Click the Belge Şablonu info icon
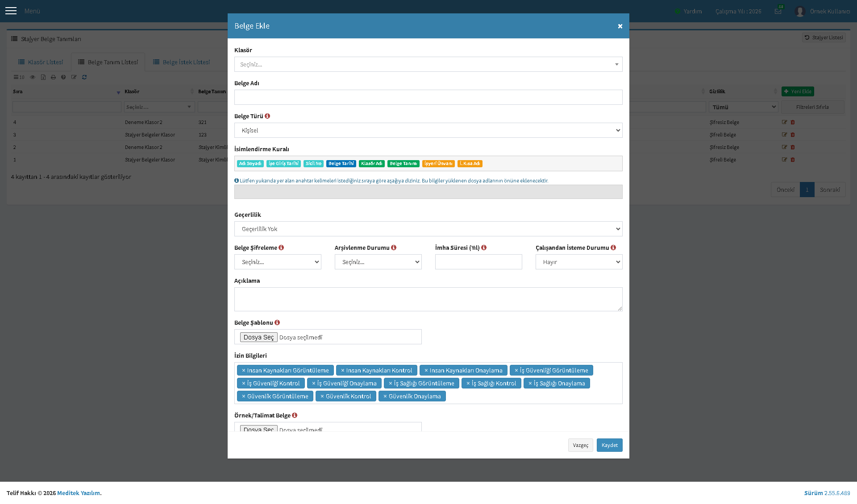Image resolution: width=857 pixels, height=504 pixels. [x=277, y=322]
